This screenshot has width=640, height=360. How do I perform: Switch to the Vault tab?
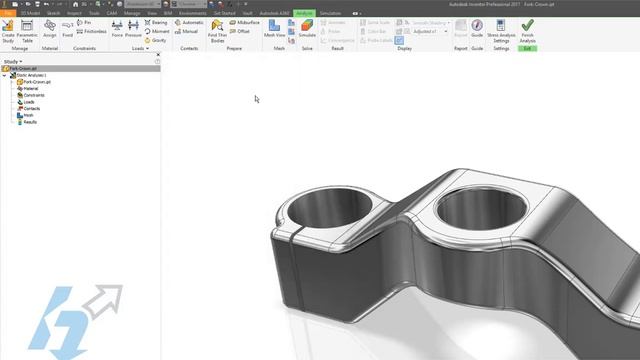[247, 13]
